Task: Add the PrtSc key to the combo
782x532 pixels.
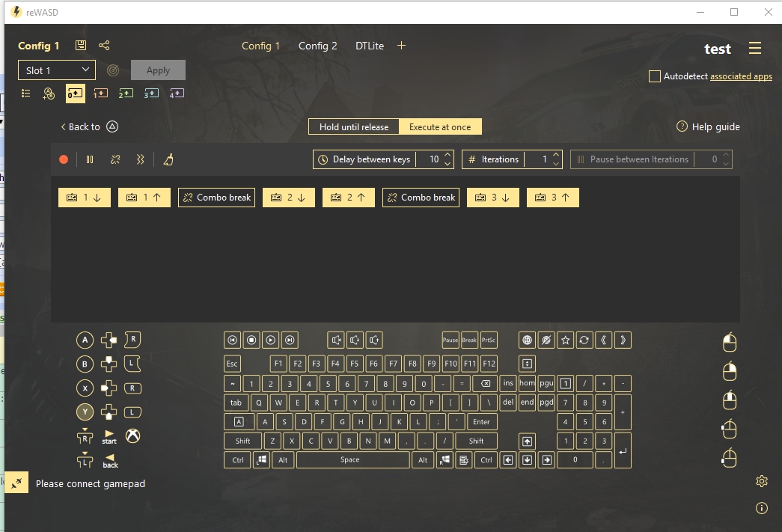Action: 489,340
